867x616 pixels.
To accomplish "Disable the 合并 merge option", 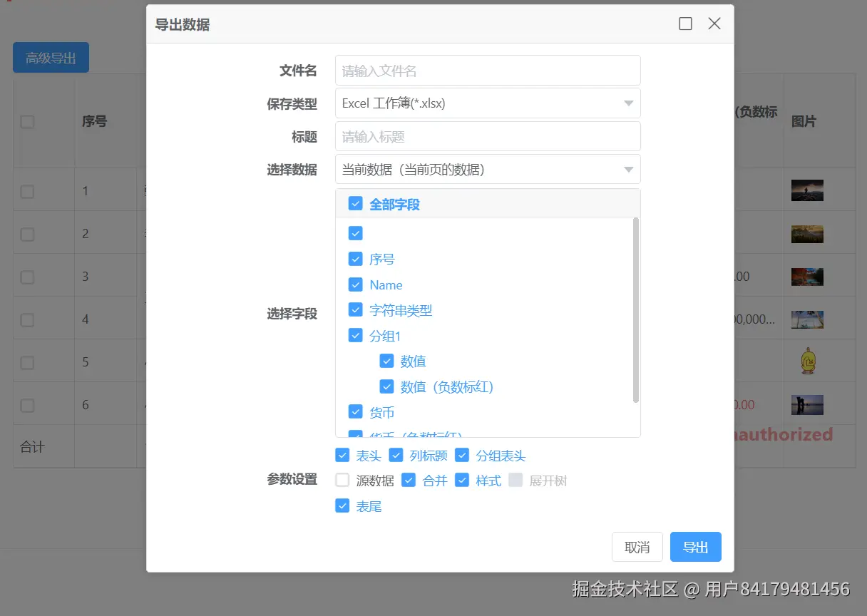I will [409, 480].
